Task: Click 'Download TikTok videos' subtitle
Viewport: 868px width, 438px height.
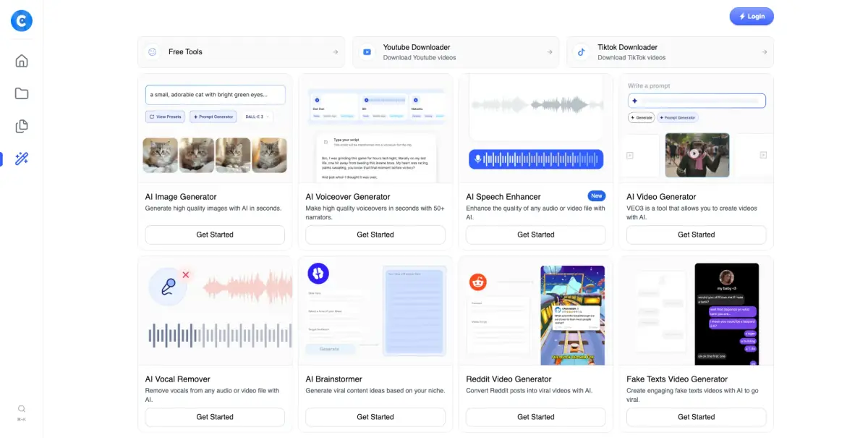Action: [x=631, y=58]
